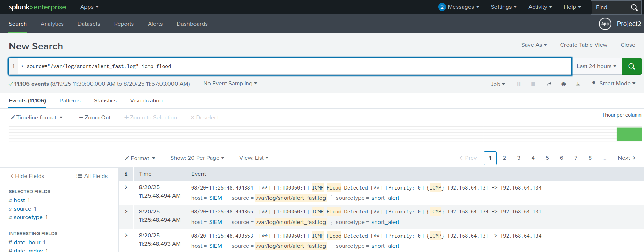Open the Messages dropdown
Image resolution: width=644 pixels, height=252 pixels.
point(463,7)
